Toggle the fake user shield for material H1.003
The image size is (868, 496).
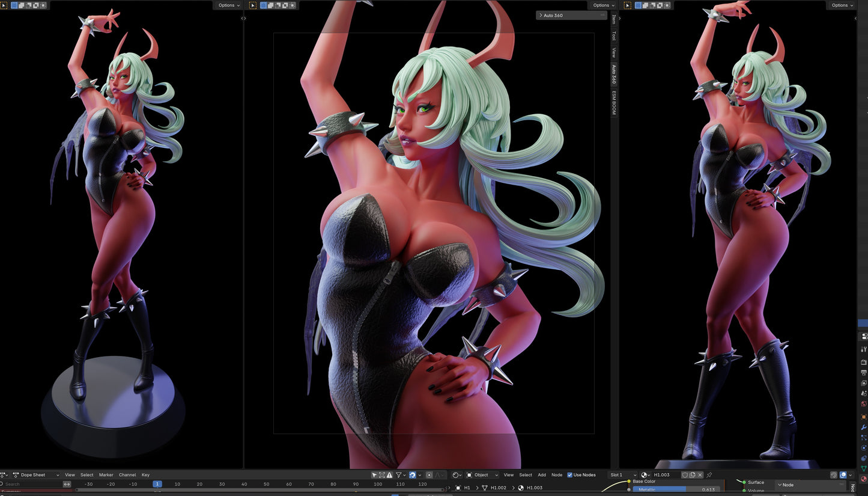tap(685, 475)
